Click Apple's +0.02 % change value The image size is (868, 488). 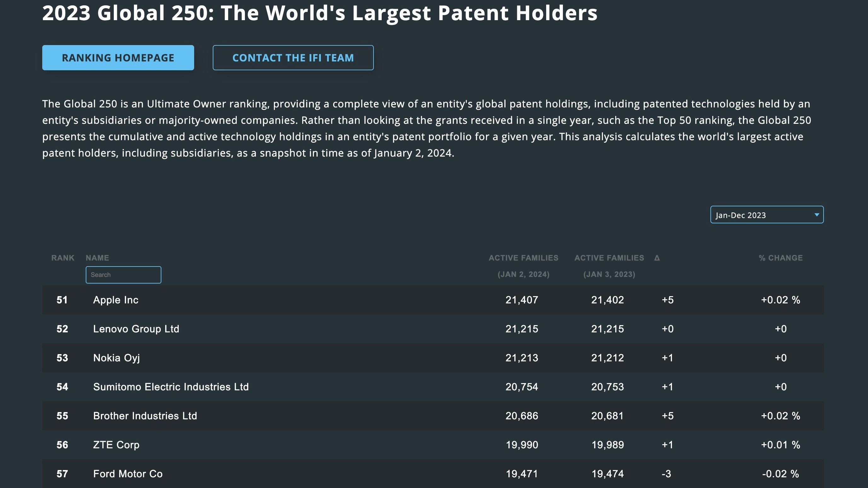(780, 300)
